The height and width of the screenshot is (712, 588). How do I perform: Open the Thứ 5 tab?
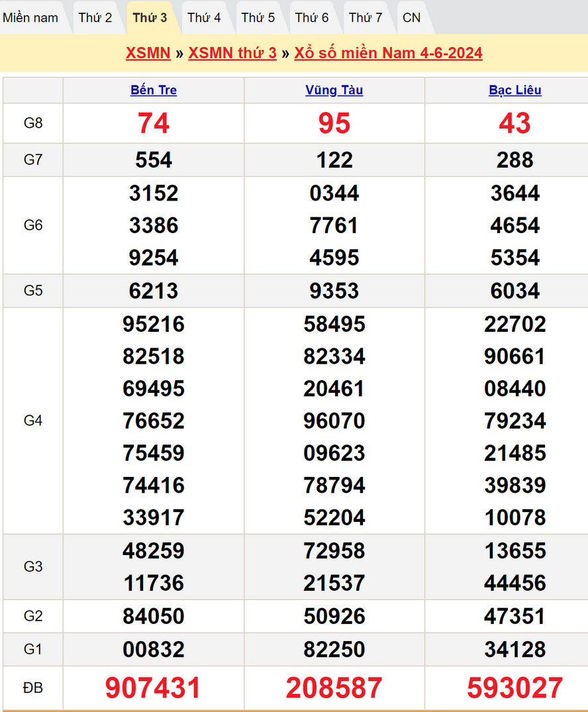(x=258, y=18)
